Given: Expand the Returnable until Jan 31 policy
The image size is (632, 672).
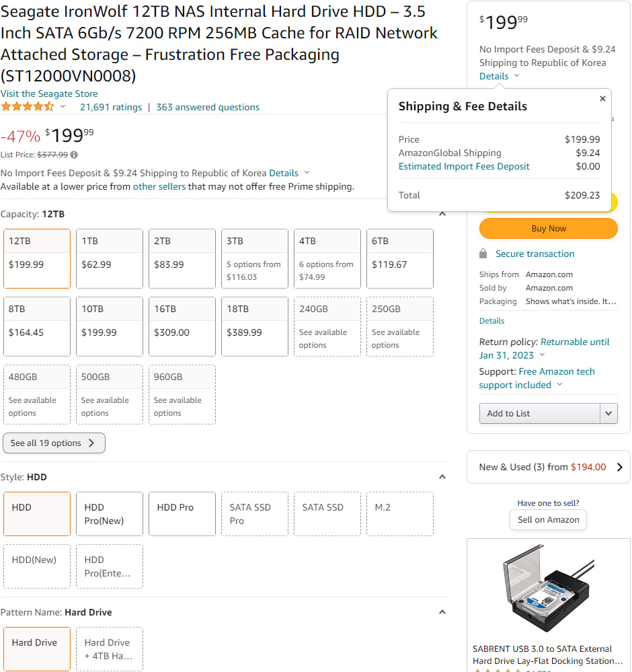Looking at the screenshot, I should (542, 355).
